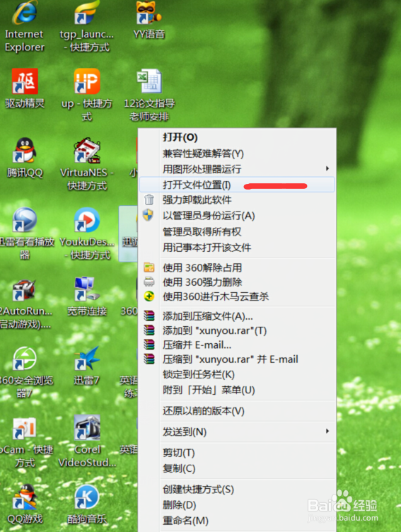
Task: Choose 创建快捷方式(S)
Action: [x=237, y=490]
